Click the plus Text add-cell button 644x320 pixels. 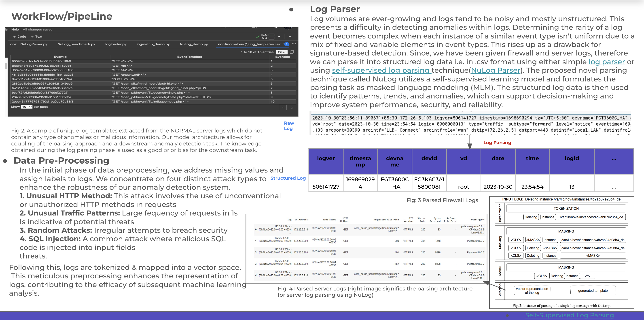coord(36,36)
